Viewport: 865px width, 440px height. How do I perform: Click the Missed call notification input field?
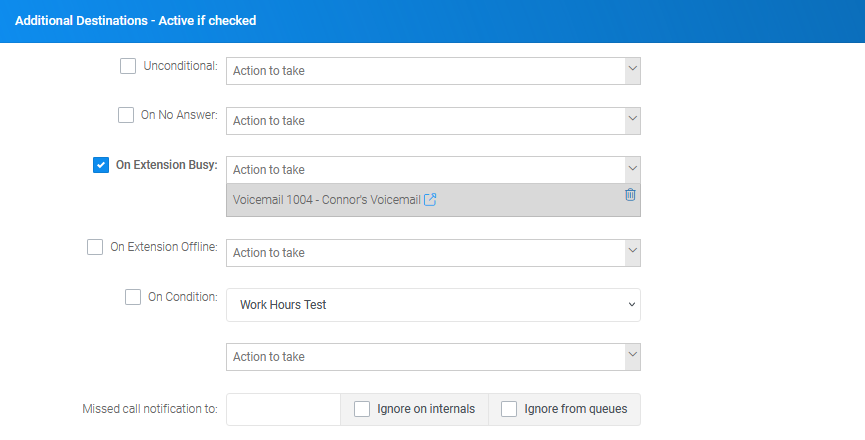283,409
